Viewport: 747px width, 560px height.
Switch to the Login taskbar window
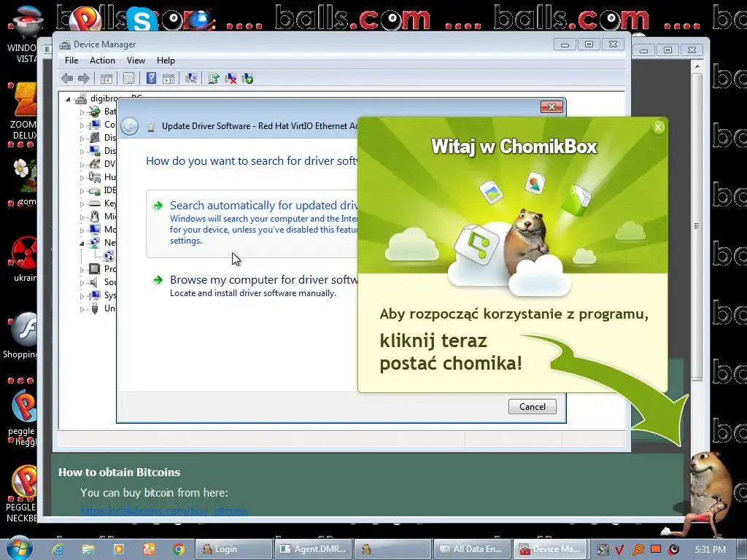tap(234, 549)
